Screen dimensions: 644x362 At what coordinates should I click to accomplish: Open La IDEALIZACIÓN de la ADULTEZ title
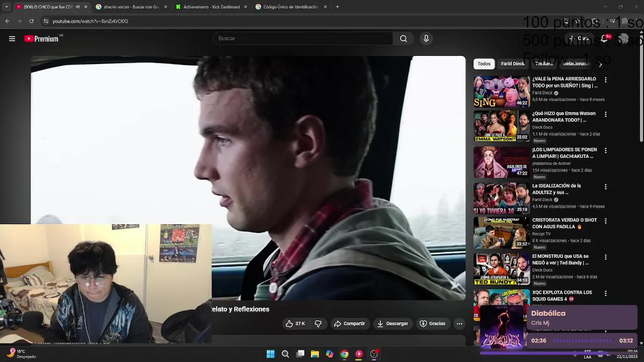[557, 189]
